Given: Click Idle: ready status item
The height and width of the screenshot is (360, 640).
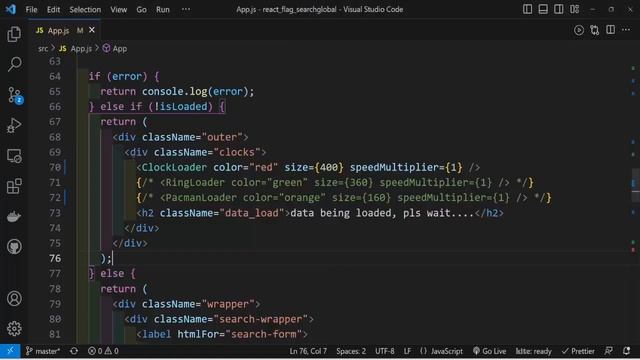Looking at the screenshot, I should point(533,351).
